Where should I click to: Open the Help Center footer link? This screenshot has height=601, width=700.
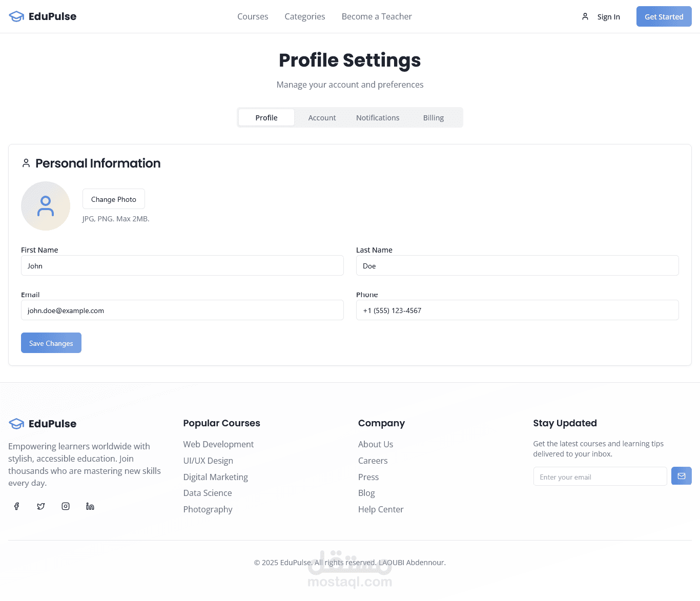point(381,509)
